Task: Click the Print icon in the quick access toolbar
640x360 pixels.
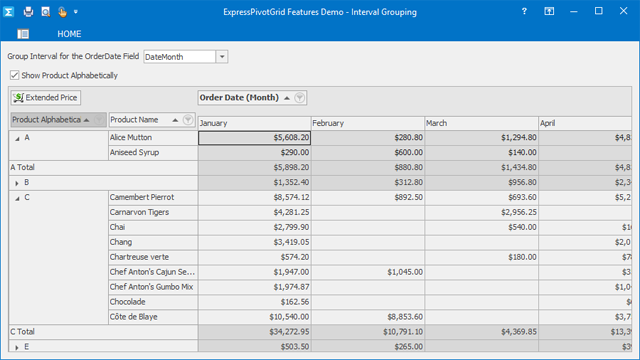Action: coord(28,12)
